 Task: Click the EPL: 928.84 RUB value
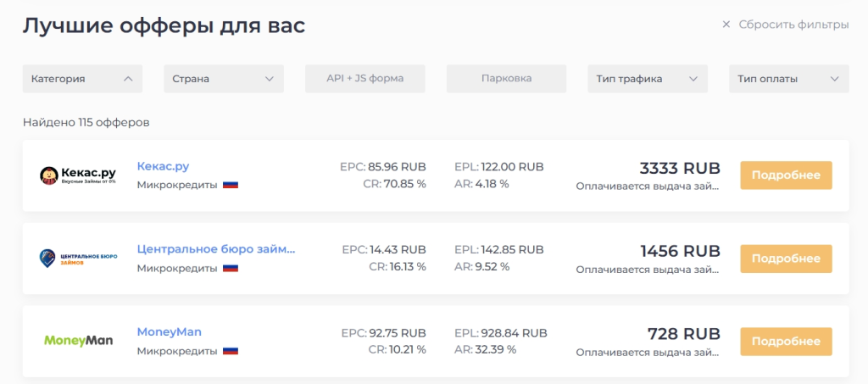500,333
